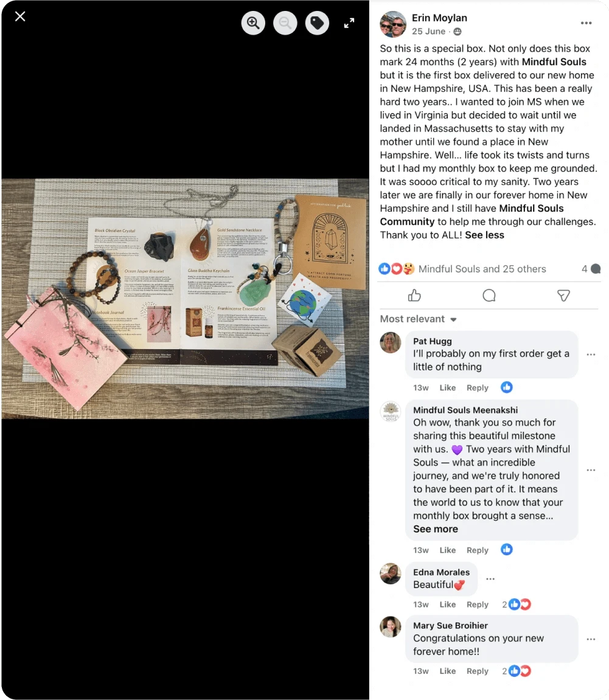Image resolution: width=609 pixels, height=700 pixels.
Task: Expand Mindful Souls Meenakshi comment See more
Action: (436, 529)
